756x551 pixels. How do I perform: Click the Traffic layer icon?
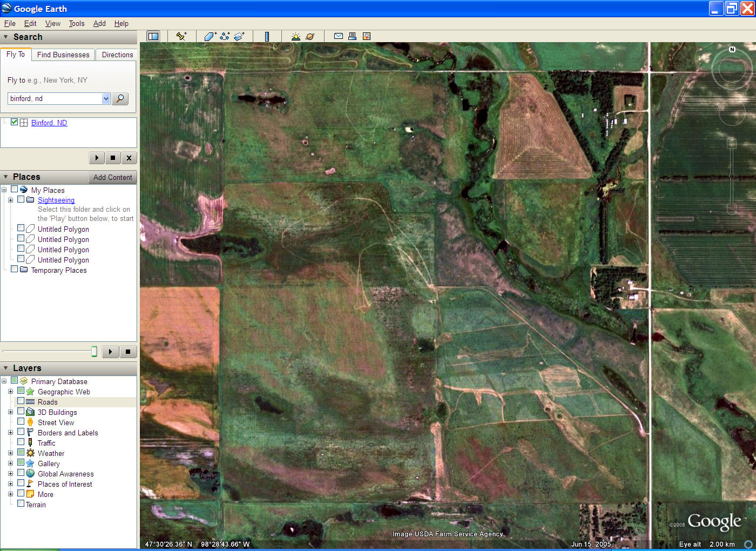click(x=30, y=443)
